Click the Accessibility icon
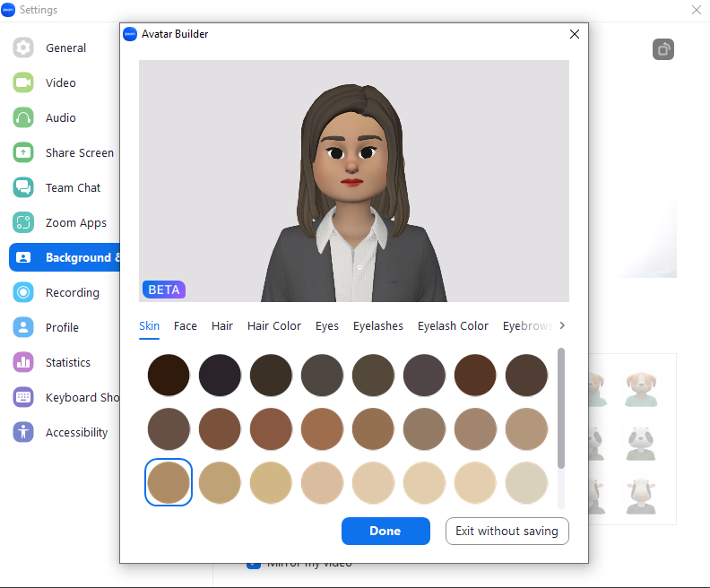 click(x=23, y=433)
